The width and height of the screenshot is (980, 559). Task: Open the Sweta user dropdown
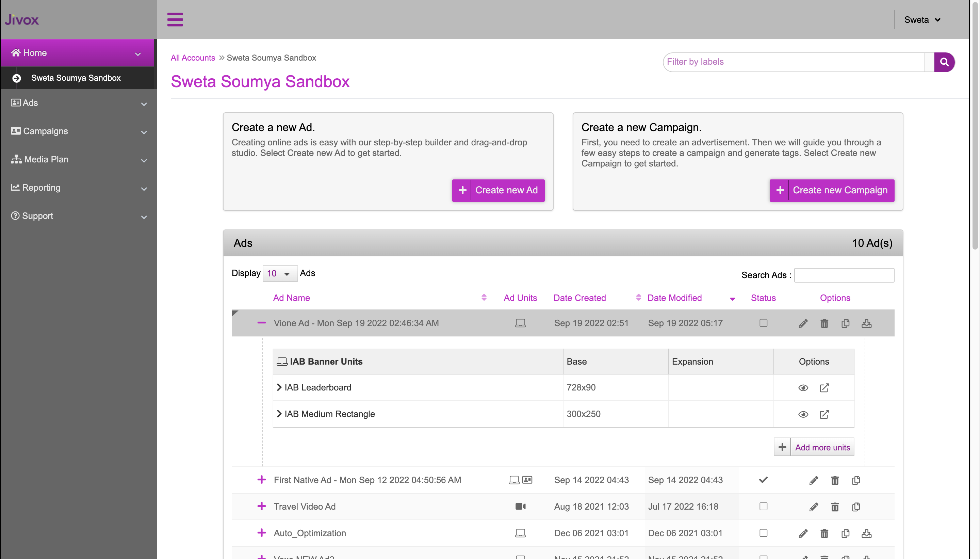point(922,20)
